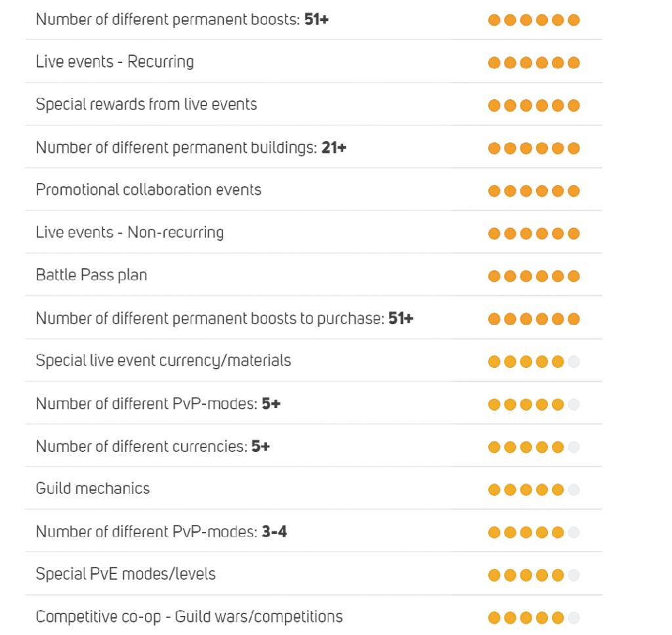Click the rating dots for Battle Pass plan

pos(534,276)
